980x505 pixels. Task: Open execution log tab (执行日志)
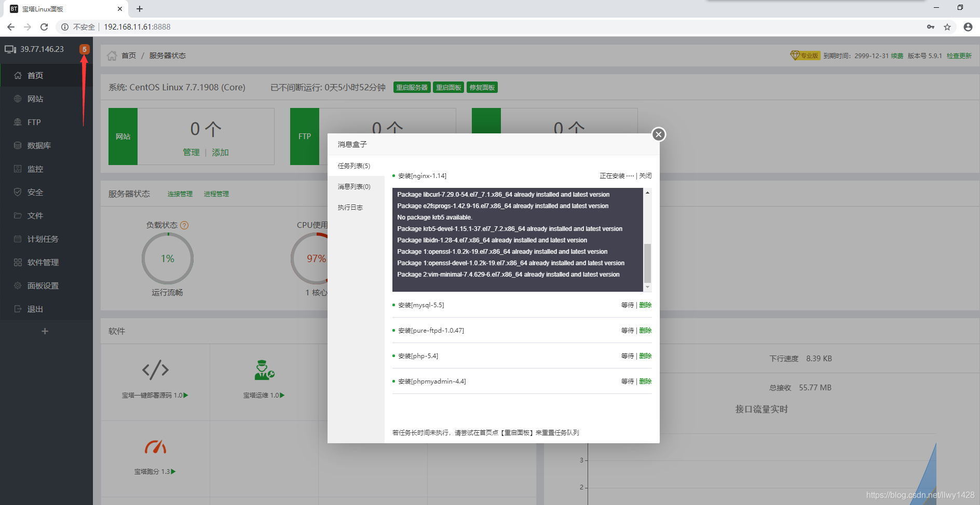tap(350, 208)
